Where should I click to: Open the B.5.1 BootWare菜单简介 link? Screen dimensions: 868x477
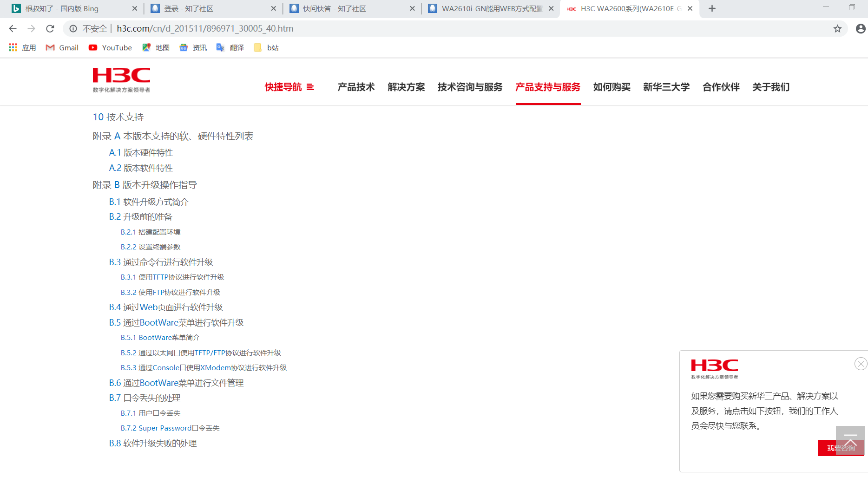pos(160,338)
